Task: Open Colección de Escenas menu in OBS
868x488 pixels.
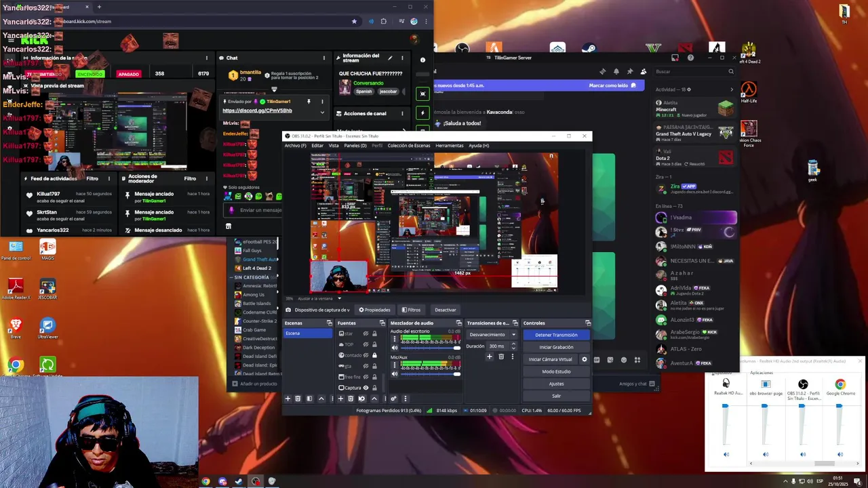Action: coord(409,146)
